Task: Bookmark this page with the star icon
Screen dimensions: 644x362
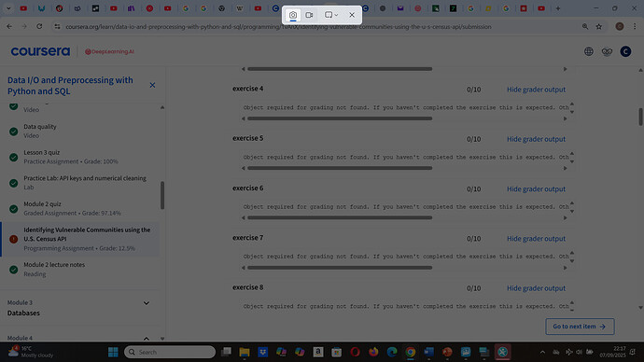Action: pyautogui.click(x=599, y=26)
